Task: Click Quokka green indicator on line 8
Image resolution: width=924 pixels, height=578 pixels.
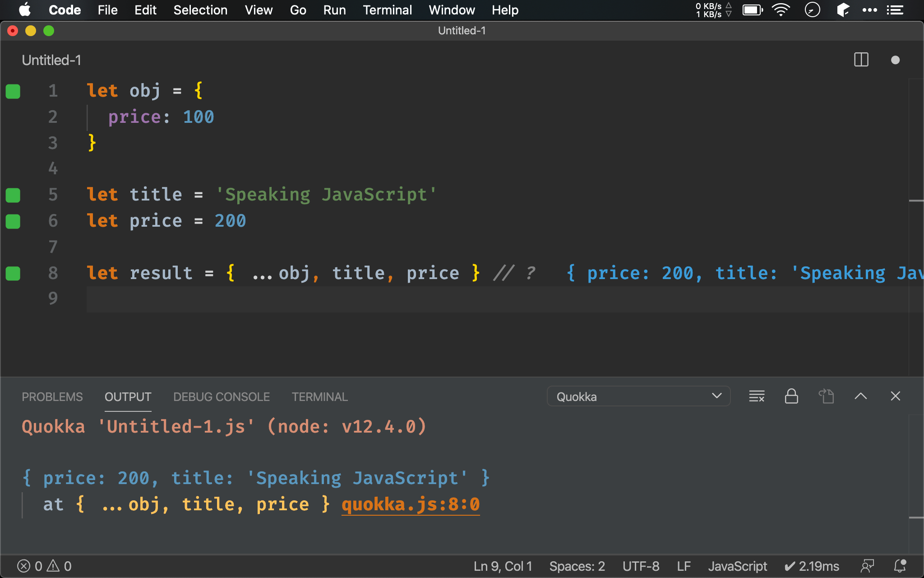Action: click(13, 273)
